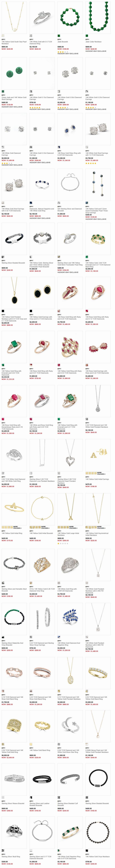Image resolution: width=115 pixels, height=868 pixels.
Task: Open 14K White Gold Diamond and Sapphire Ring link
Action: (x=69, y=644)
